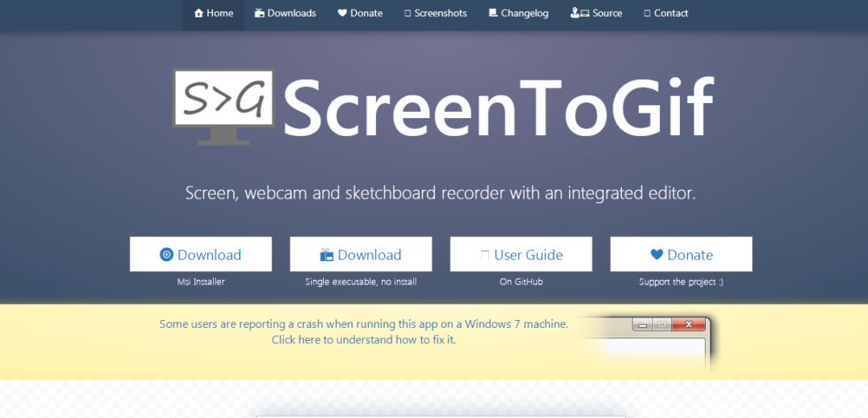Click the package icon beside Downloads

coord(259,14)
